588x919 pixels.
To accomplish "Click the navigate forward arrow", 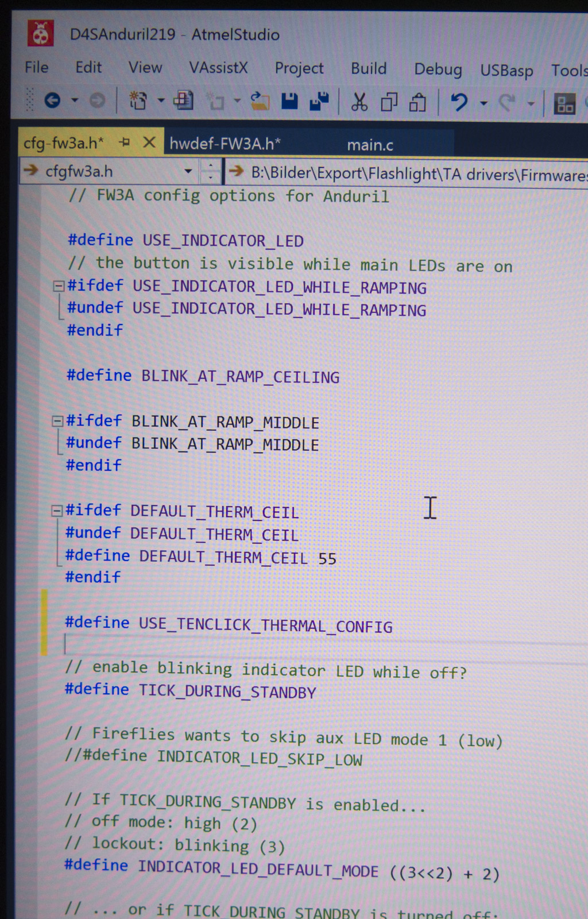I will point(97,101).
